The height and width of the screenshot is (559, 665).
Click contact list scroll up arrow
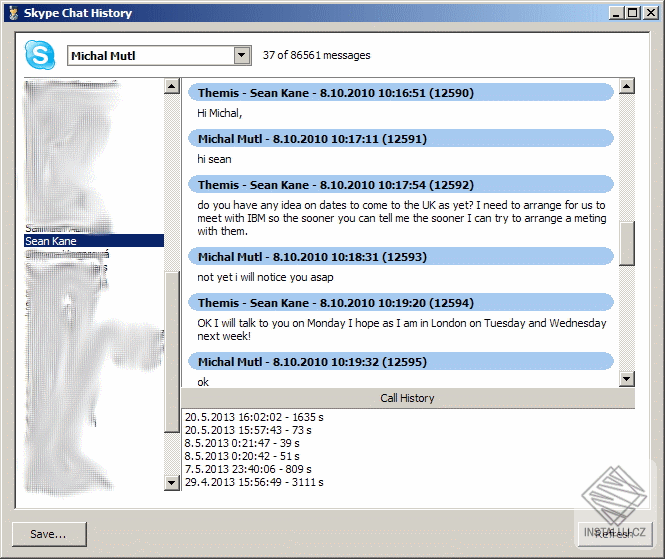pyautogui.click(x=172, y=87)
